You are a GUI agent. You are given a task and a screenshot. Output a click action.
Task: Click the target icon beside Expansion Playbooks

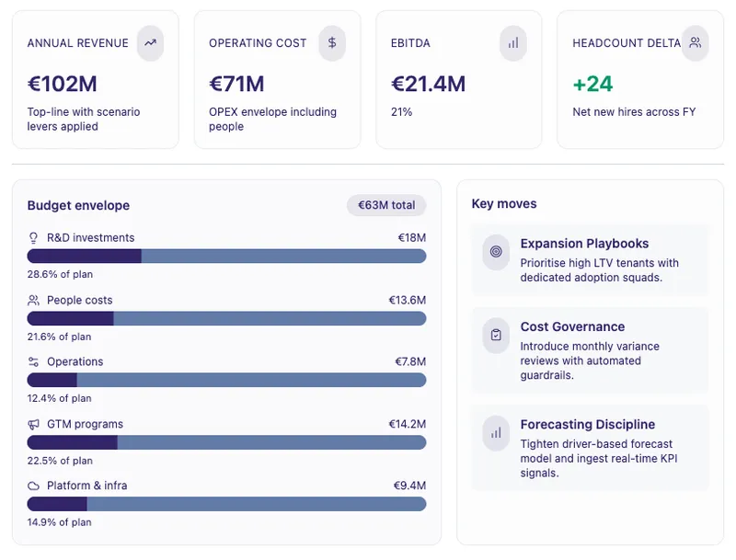click(x=496, y=252)
